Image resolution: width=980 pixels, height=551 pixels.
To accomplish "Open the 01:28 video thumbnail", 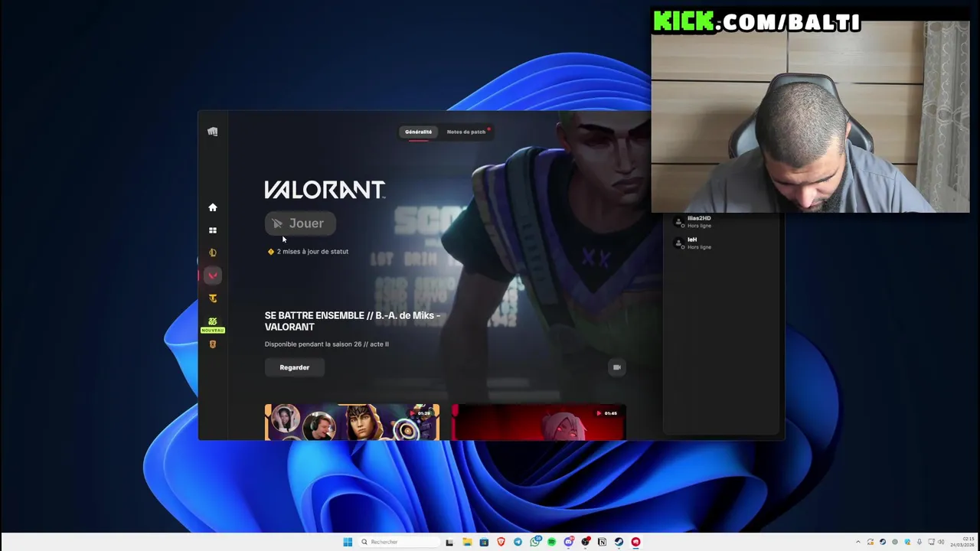I will pos(352,422).
